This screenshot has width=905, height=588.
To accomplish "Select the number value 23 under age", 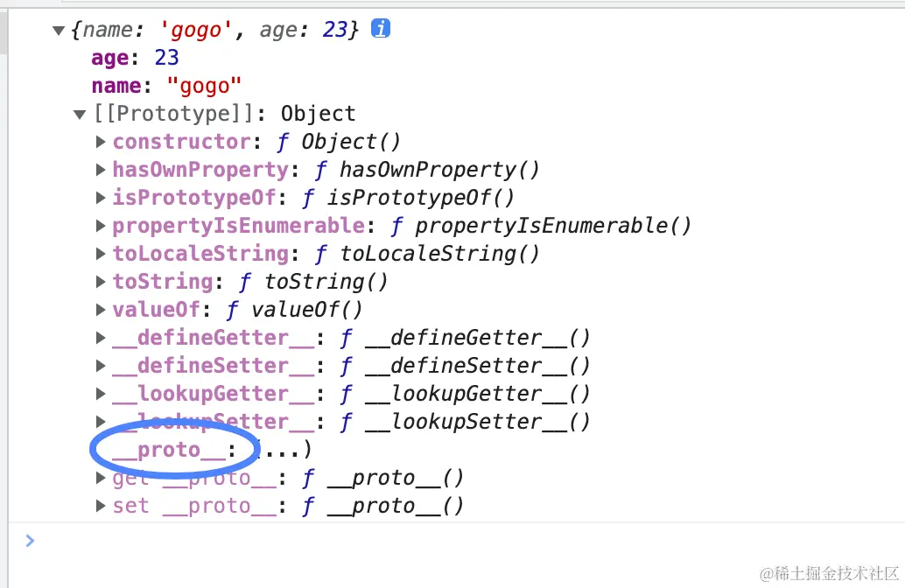I will coord(167,58).
